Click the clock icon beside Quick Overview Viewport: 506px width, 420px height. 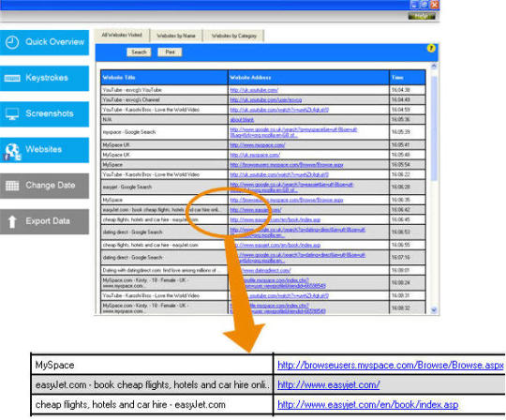[x=12, y=42]
